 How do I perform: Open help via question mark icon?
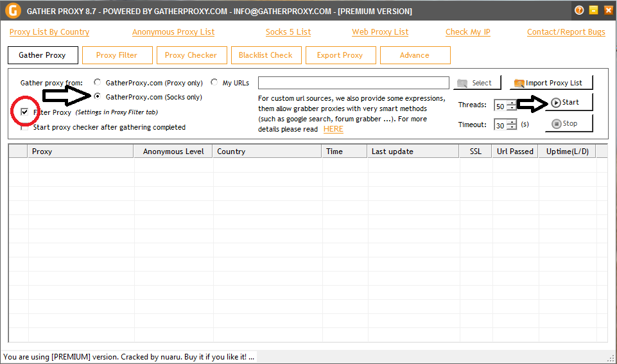pyautogui.click(x=579, y=10)
